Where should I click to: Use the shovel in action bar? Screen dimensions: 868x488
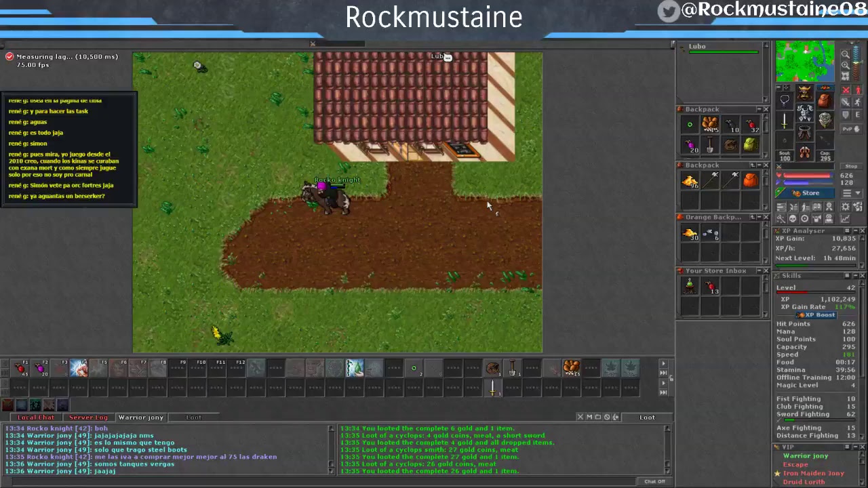pyautogui.click(x=512, y=368)
